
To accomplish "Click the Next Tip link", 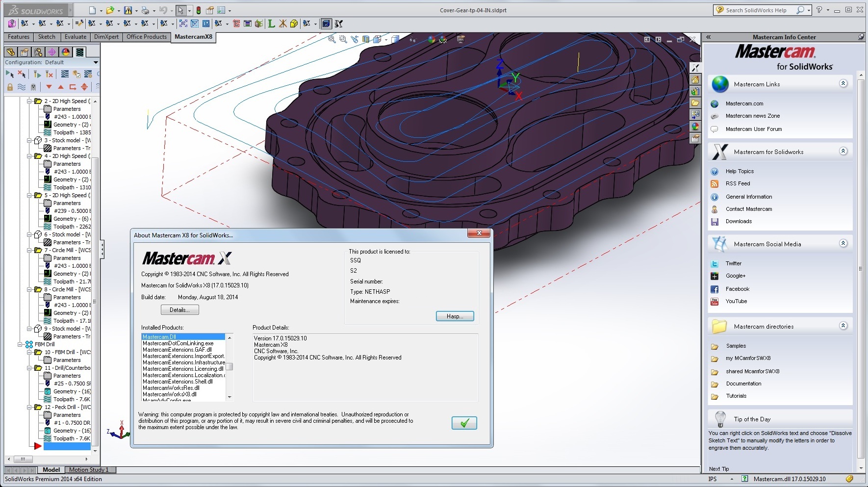I will coord(719,469).
